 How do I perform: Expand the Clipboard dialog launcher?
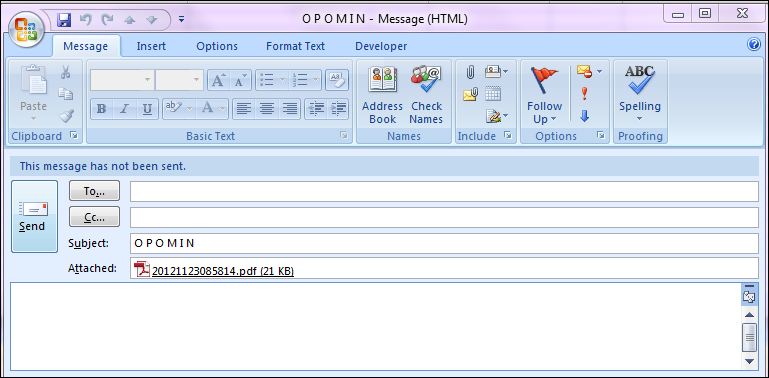(74, 135)
